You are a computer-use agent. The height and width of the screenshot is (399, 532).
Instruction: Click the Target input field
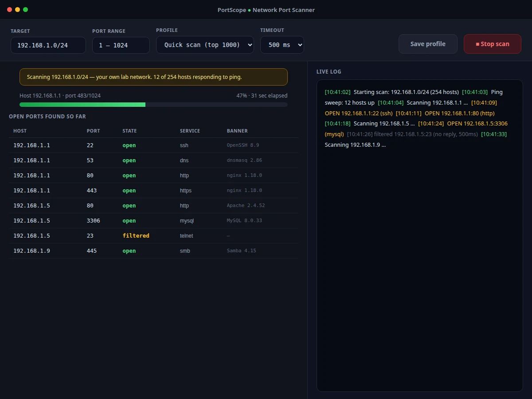pos(48,45)
